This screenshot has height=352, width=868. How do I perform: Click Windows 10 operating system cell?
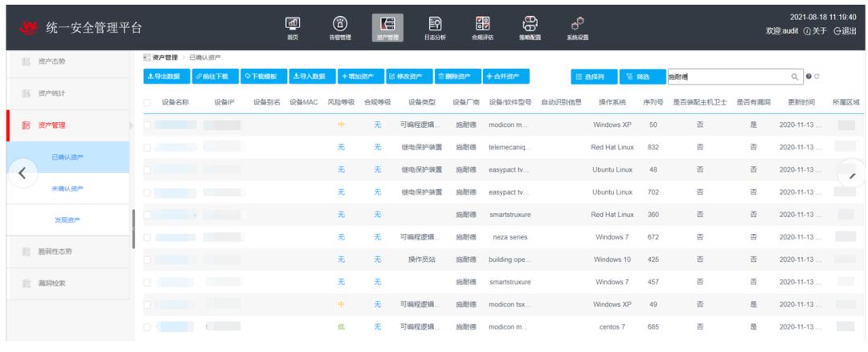[612, 260]
